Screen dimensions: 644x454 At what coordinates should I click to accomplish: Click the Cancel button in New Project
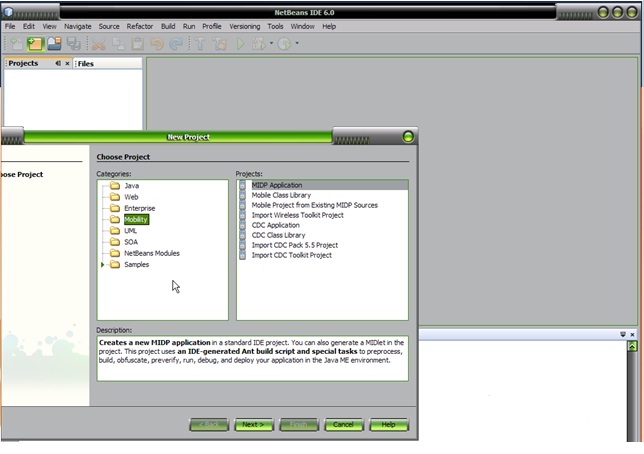[x=344, y=425]
